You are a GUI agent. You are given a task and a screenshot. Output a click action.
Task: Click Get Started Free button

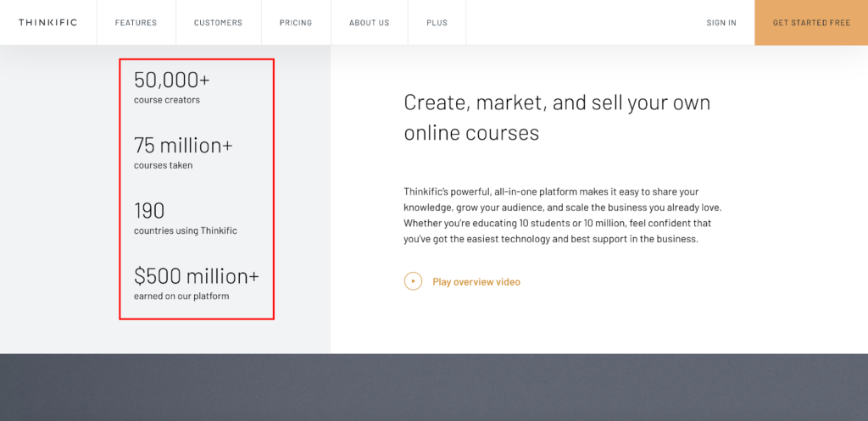pyautogui.click(x=811, y=23)
